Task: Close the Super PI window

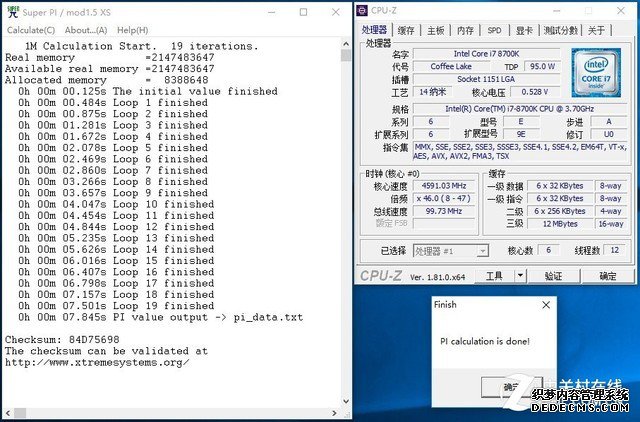Action: [336, 12]
